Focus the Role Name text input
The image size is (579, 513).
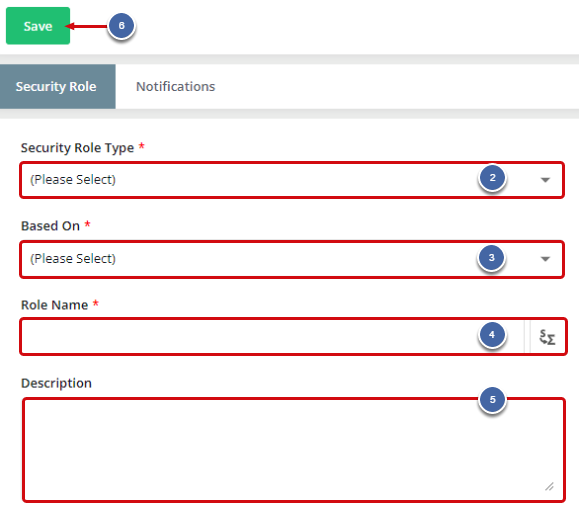[273, 337]
